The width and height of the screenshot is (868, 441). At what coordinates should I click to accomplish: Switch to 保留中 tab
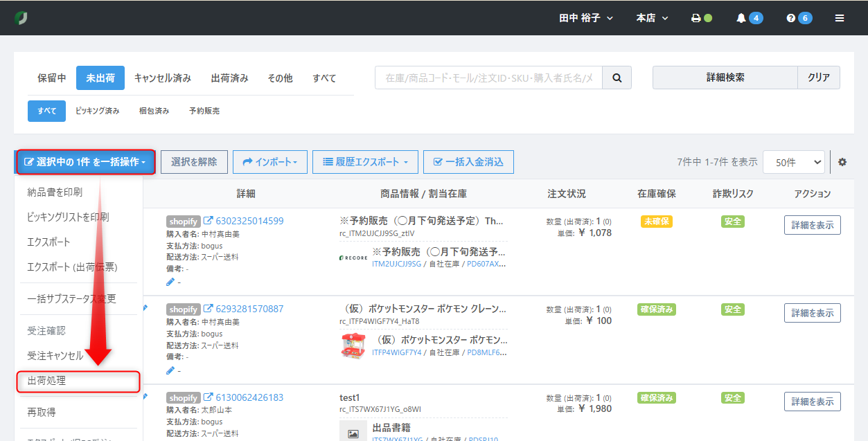[x=52, y=78]
